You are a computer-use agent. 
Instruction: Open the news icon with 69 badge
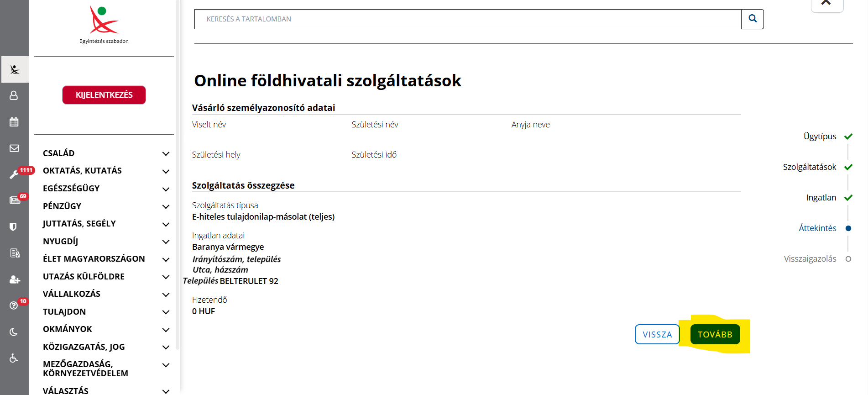pyautogui.click(x=14, y=200)
